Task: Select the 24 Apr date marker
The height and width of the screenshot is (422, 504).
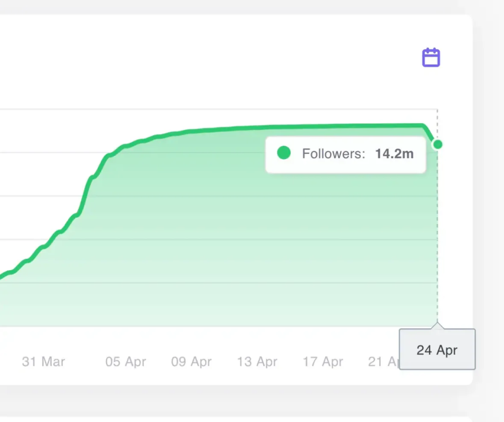Action: pos(437,350)
